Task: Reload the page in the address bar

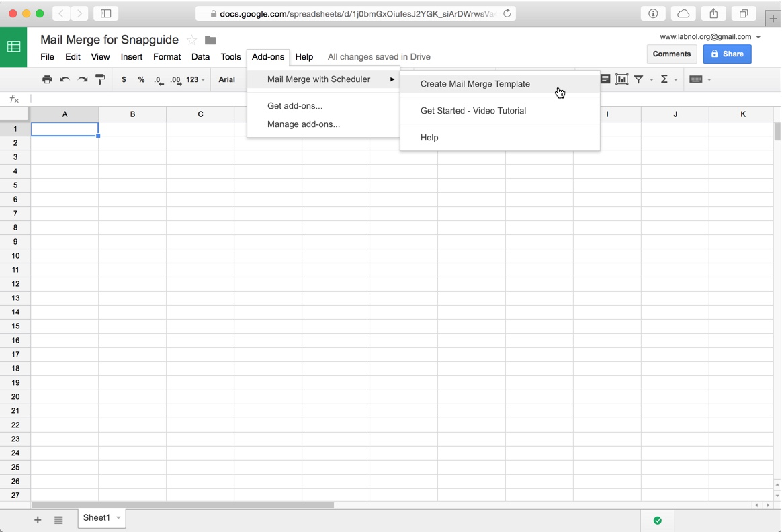Action: (507, 13)
